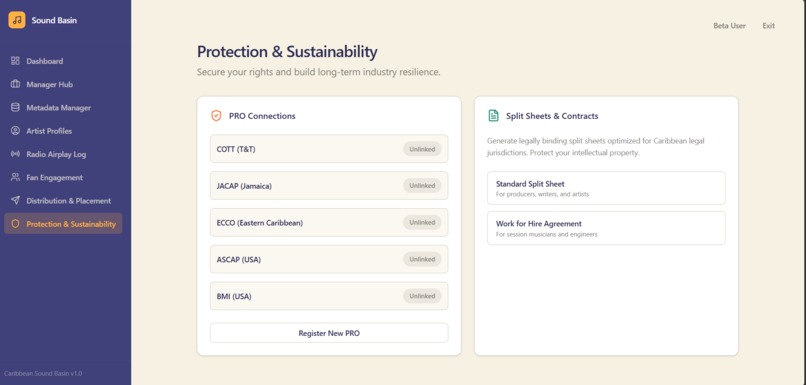Click the green document icon beside Split Sheets
The image size is (806, 385).
[493, 116]
